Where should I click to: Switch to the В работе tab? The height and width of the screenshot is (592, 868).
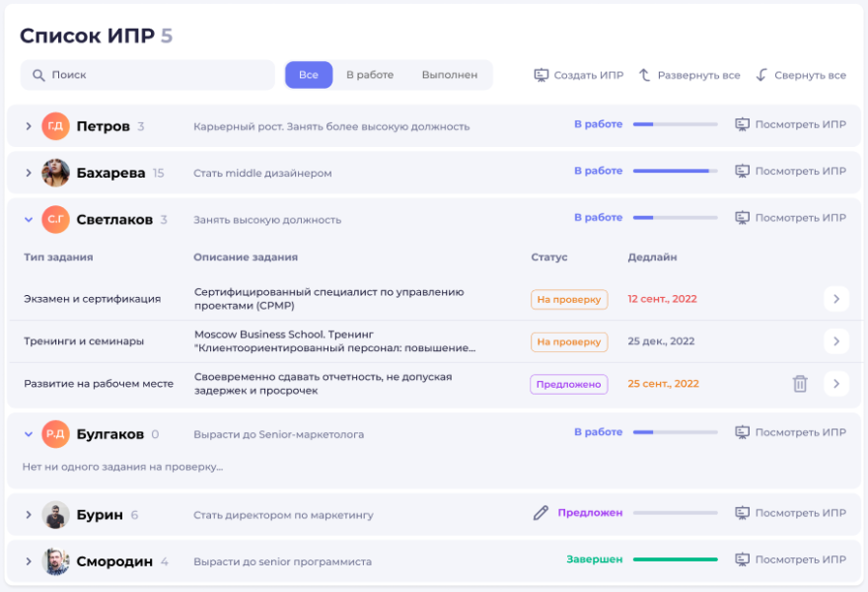(370, 75)
